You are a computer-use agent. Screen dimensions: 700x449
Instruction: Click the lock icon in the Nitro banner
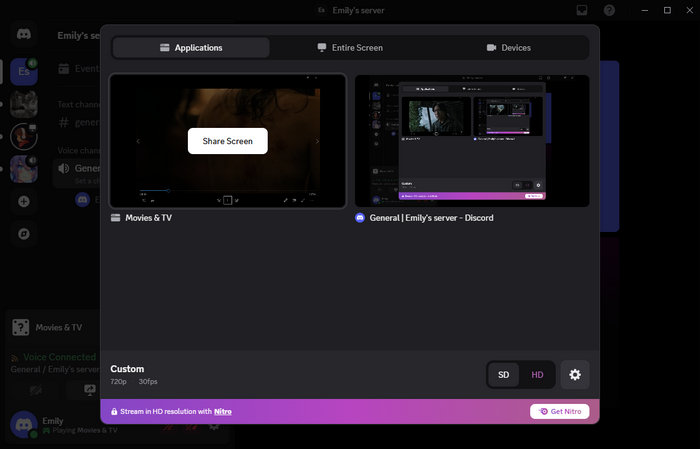[x=114, y=412]
